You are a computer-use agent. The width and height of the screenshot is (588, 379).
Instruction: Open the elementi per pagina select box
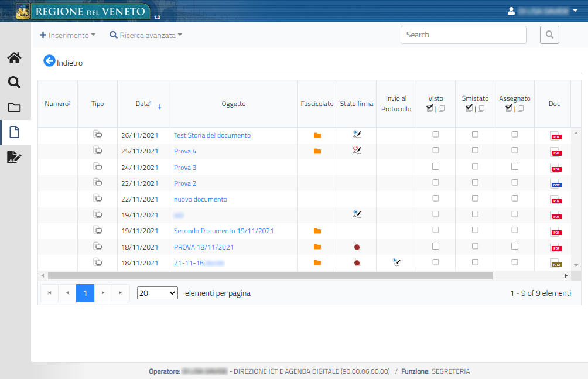(158, 293)
